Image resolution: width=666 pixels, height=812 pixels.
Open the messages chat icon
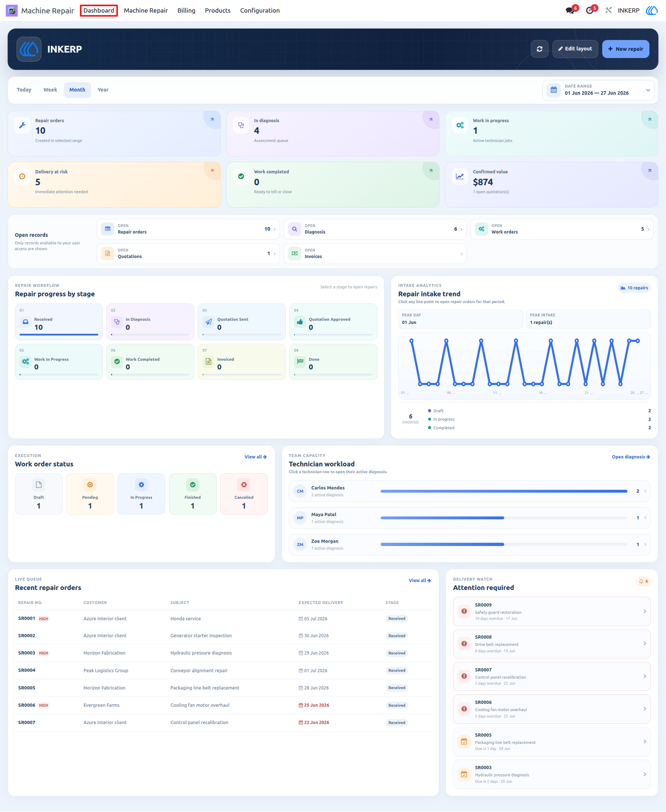point(570,11)
